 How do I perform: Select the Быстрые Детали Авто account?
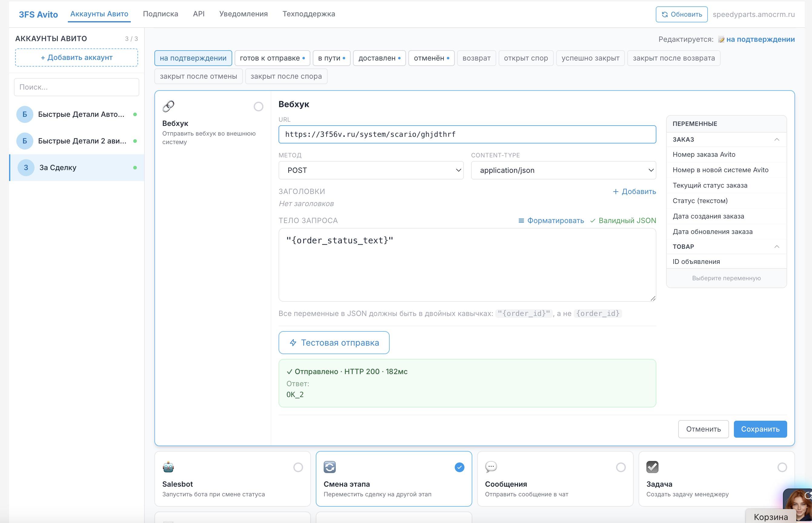coord(76,114)
